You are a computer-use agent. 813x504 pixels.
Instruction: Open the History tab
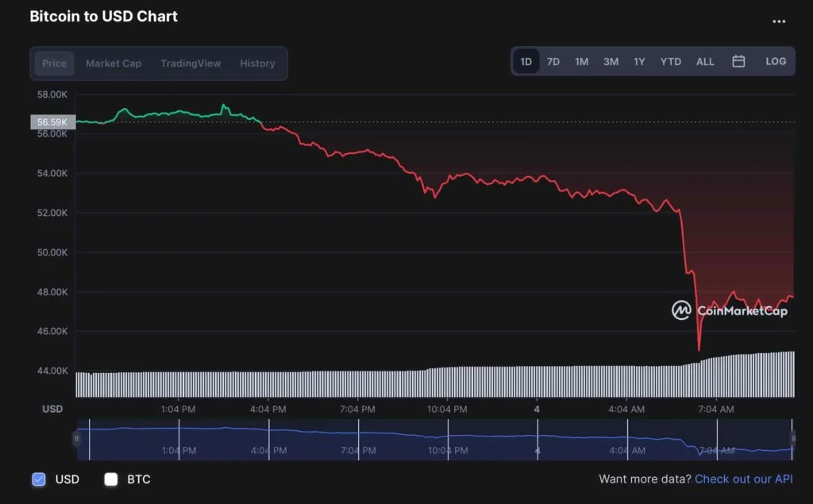[x=257, y=63]
